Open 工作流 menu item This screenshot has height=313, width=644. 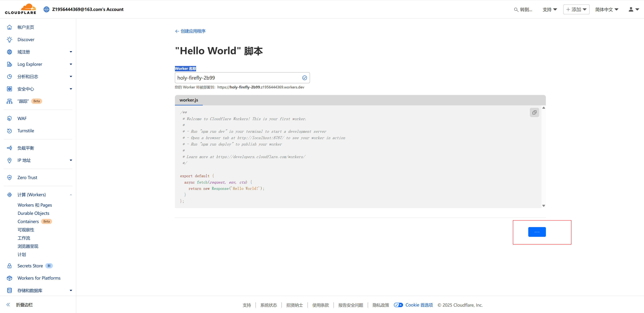(24, 238)
